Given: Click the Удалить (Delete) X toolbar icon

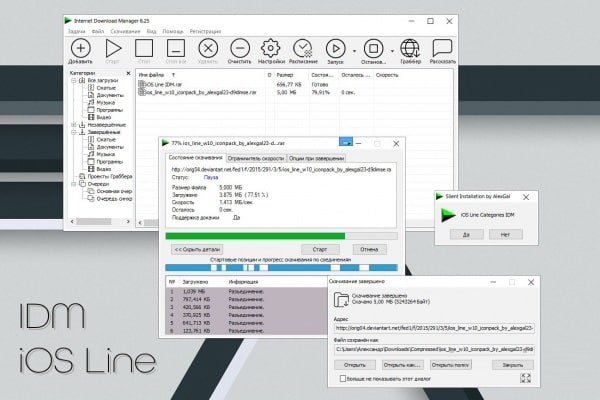Looking at the screenshot, I should click(x=208, y=49).
